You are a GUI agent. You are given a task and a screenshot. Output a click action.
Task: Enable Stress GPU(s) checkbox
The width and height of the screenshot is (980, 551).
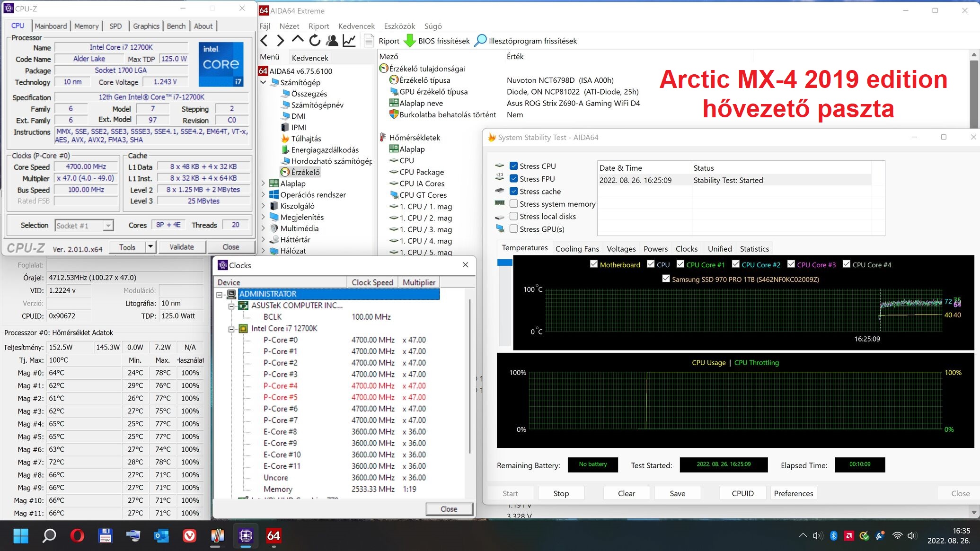click(x=513, y=229)
